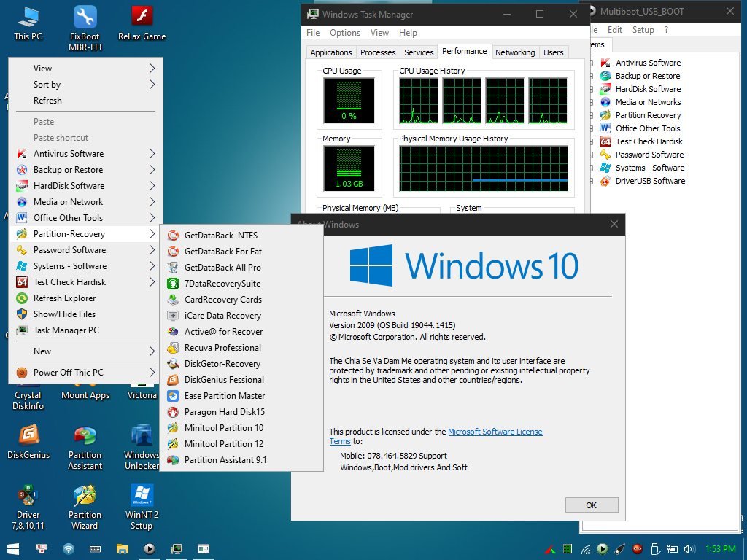Click Paragon Hard Disk15 icon

pyautogui.click(x=173, y=412)
